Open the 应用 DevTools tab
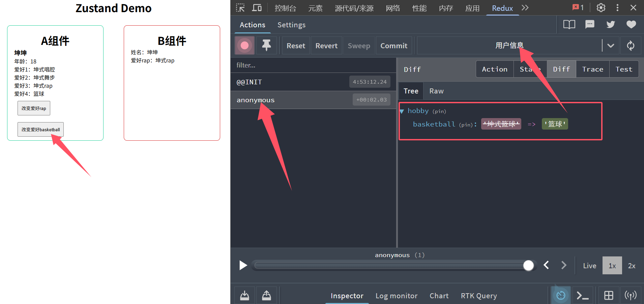 pos(472,8)
